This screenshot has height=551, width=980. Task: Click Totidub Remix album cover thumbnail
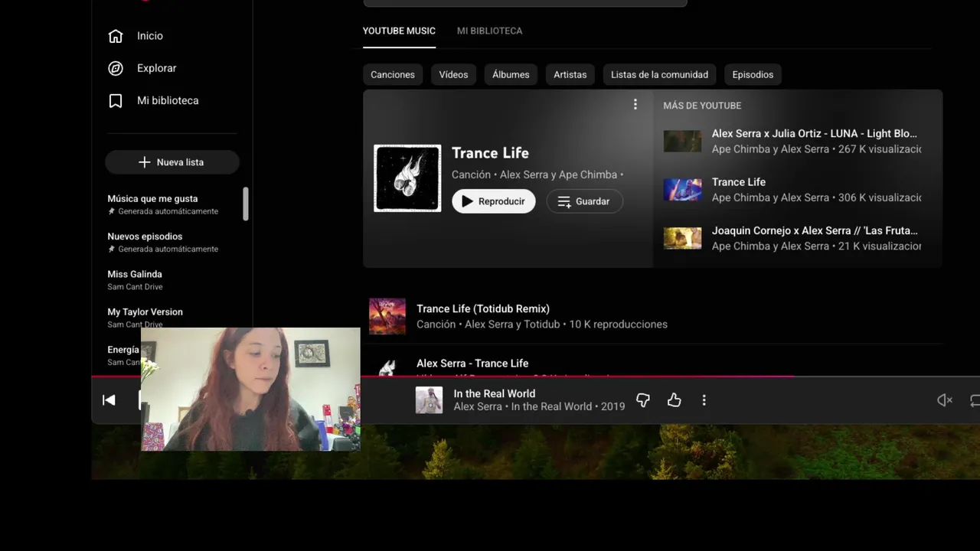387,316
